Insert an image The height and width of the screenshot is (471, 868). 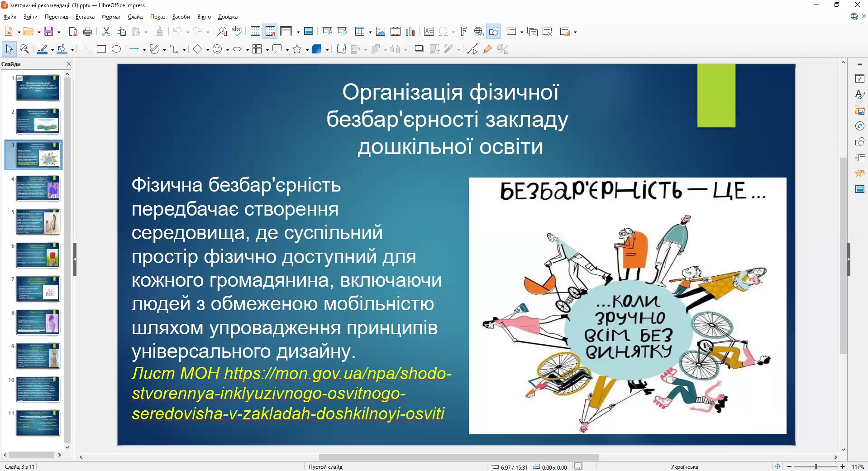(x=381, y=31)
